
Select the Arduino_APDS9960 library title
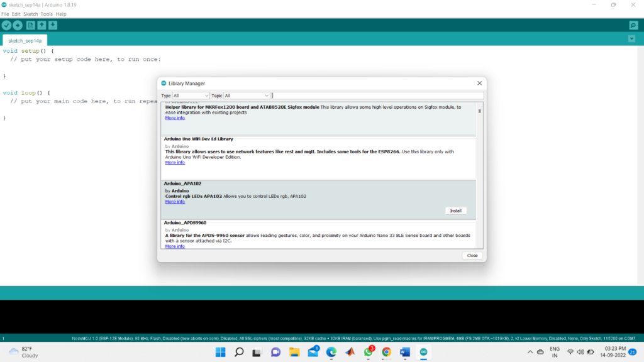click(186, 223)
